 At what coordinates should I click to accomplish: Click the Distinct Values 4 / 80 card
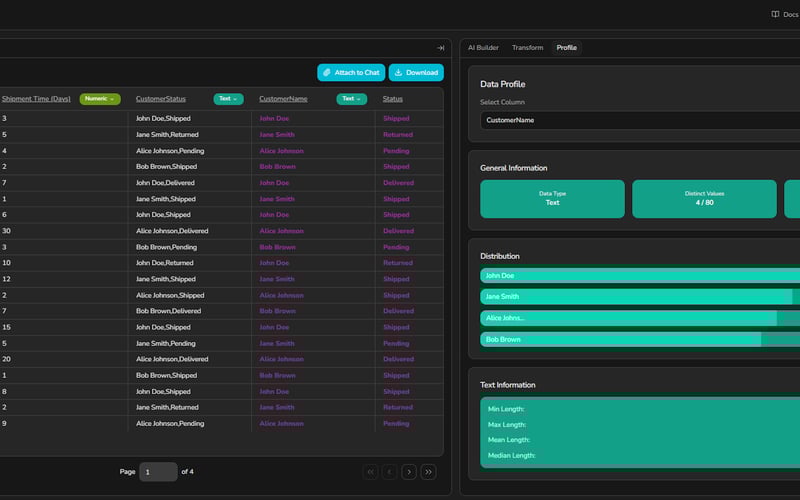704,198
